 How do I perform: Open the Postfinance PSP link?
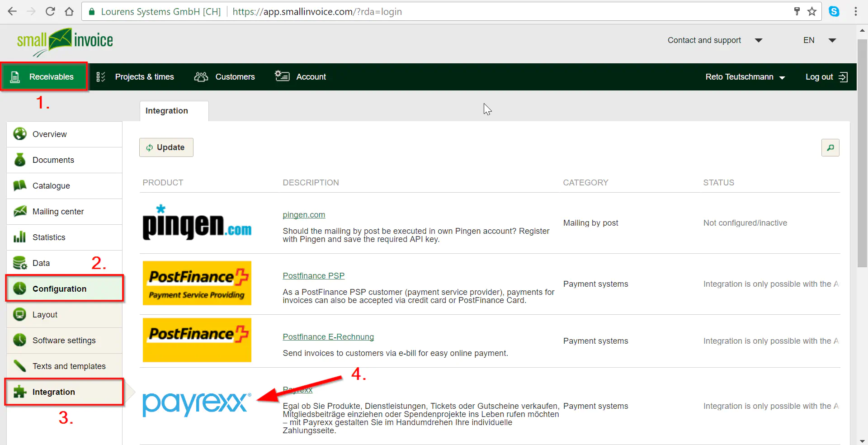[x=313, y=276]
